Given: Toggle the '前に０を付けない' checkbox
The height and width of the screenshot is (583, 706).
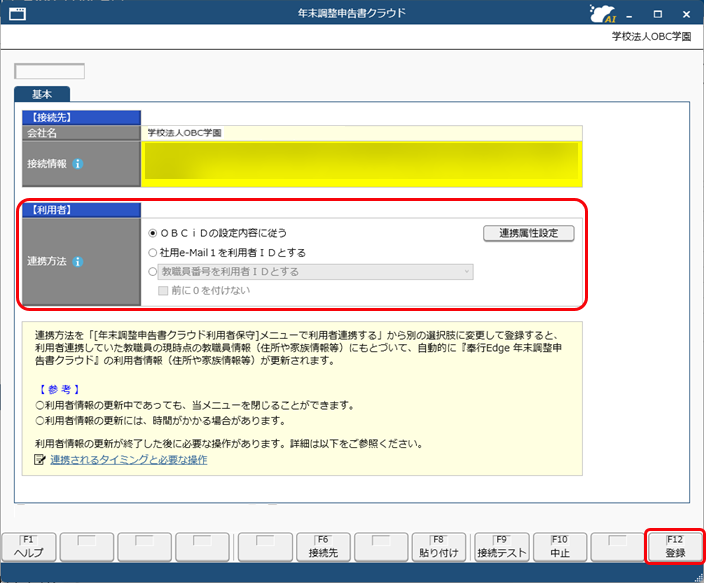Looking at the screenshot, I should 163,291.
